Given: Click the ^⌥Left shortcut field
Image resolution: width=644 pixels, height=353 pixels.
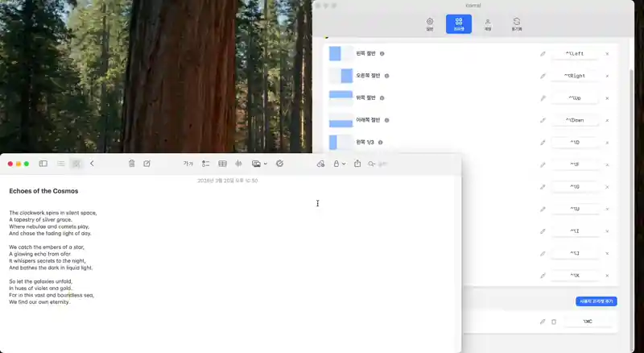Looking at the screenshot, I should pos(575,54).
